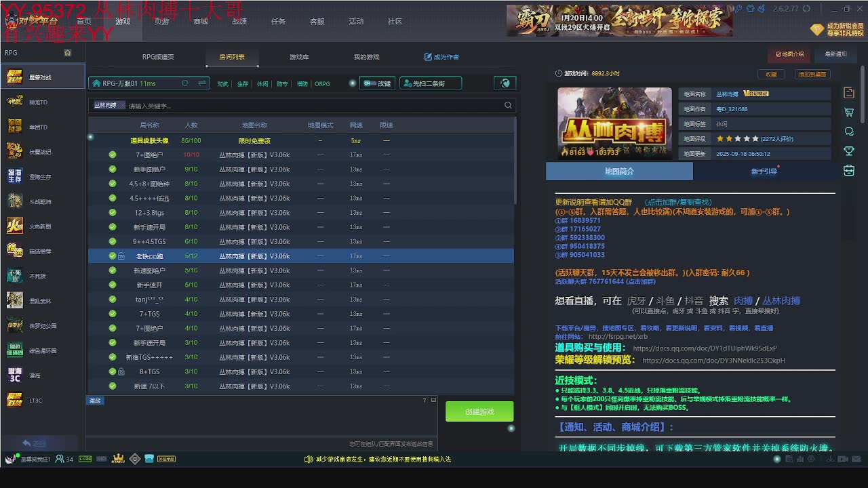868x488 pixels.
Task: Click the refresh icon beside RPG-万服01
Action: click(x=184, y=83)
